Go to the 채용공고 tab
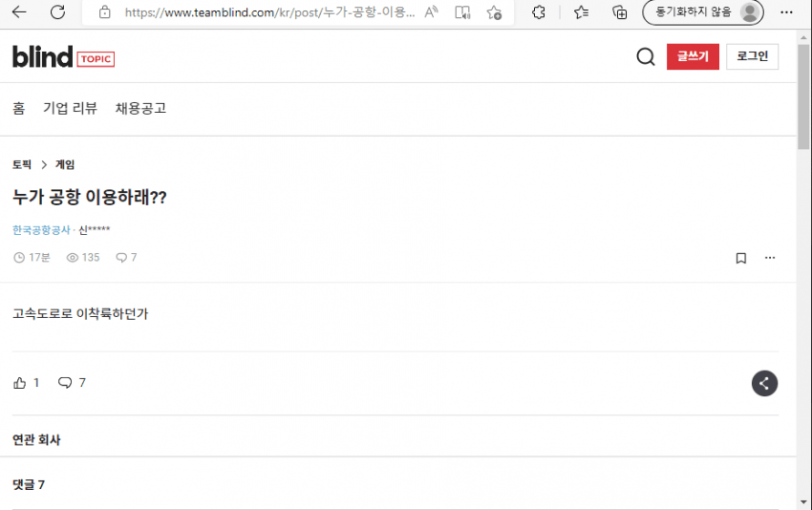The width and height of the screenshot is (812, 510). [140, 108]
